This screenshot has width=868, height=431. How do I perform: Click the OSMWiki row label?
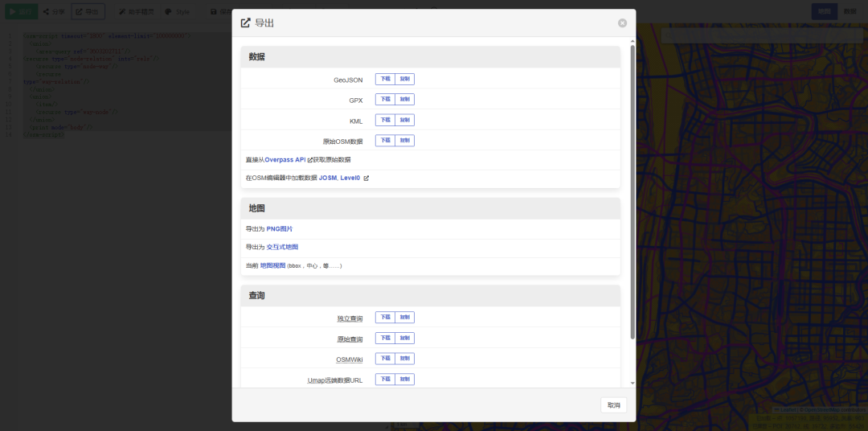(x=350, y=359)
